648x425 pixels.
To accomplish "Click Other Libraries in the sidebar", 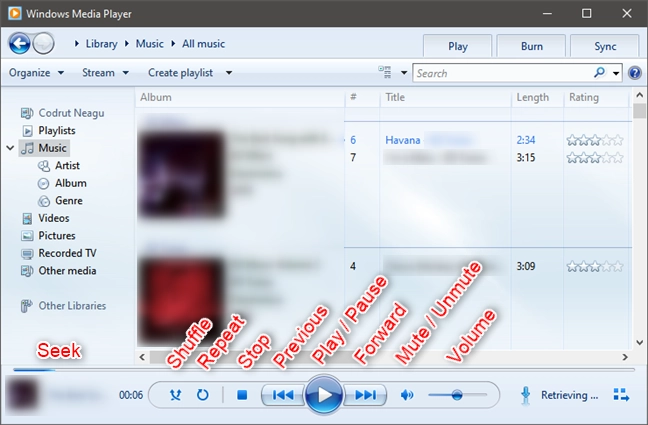I will 63,306.
